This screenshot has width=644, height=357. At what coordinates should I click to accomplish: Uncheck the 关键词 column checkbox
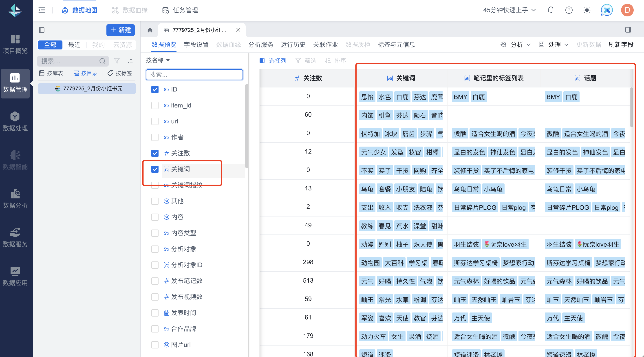point(155,169)
